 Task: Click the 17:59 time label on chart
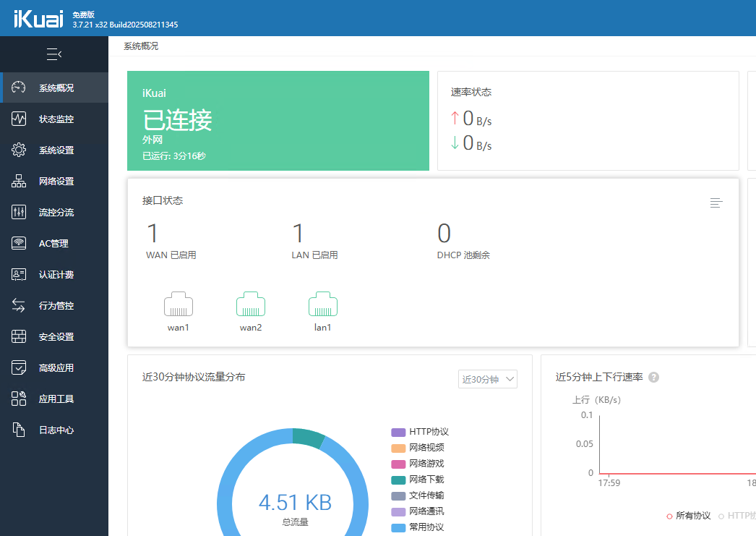click(609, 483)
